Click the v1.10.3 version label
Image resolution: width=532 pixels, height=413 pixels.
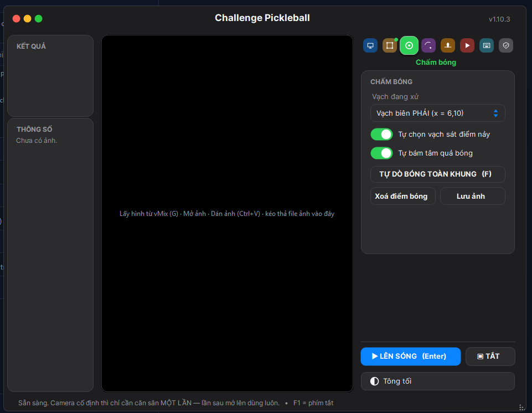(499, 19)
